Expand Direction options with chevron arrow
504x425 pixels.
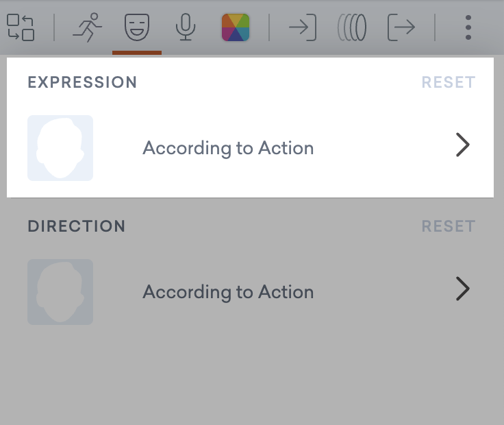click(x=463, y=290)
